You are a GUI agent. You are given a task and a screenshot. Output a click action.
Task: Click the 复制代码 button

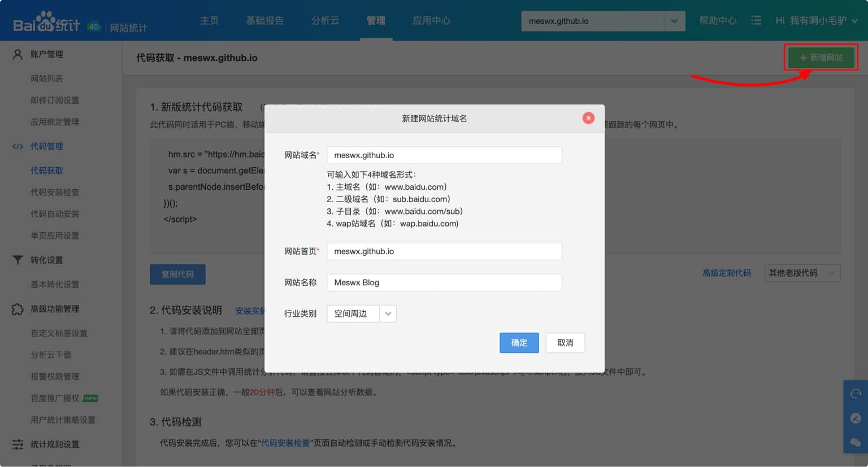[177, 274]
